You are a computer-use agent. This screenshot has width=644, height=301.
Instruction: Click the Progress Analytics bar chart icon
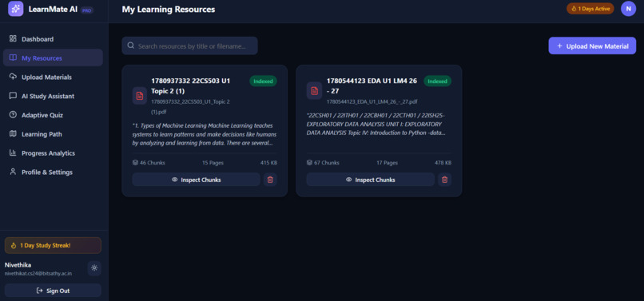[x=13, y=152]
